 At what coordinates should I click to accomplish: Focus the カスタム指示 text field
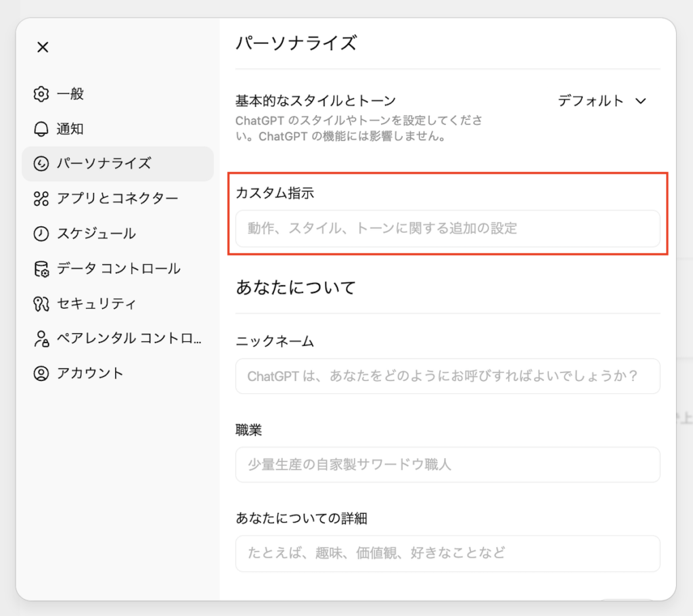point(447,229)
